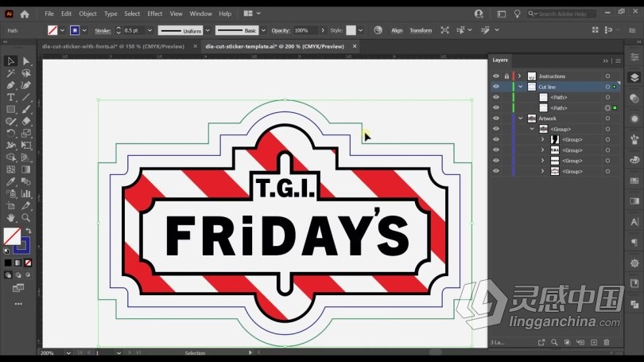Open the Edit Toolbar three dots
644x362 pixels.
18,304
